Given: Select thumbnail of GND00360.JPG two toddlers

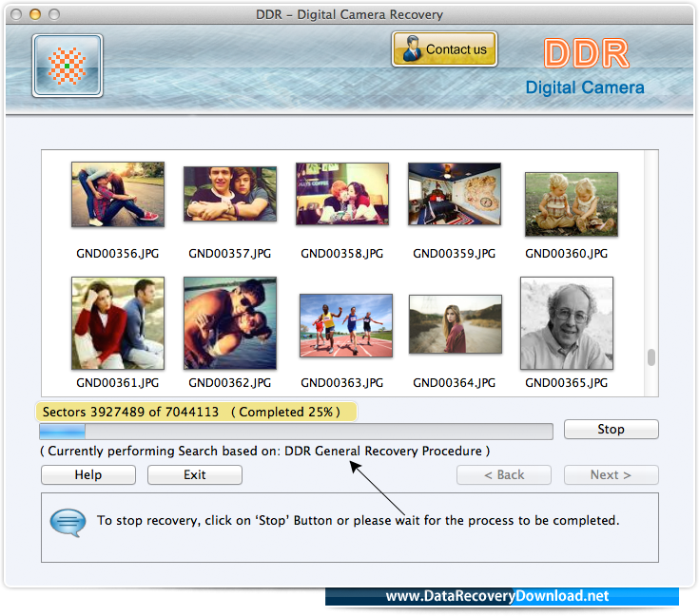Looking at the screenshot, I should pyautogui.click(x=572, y=204).
